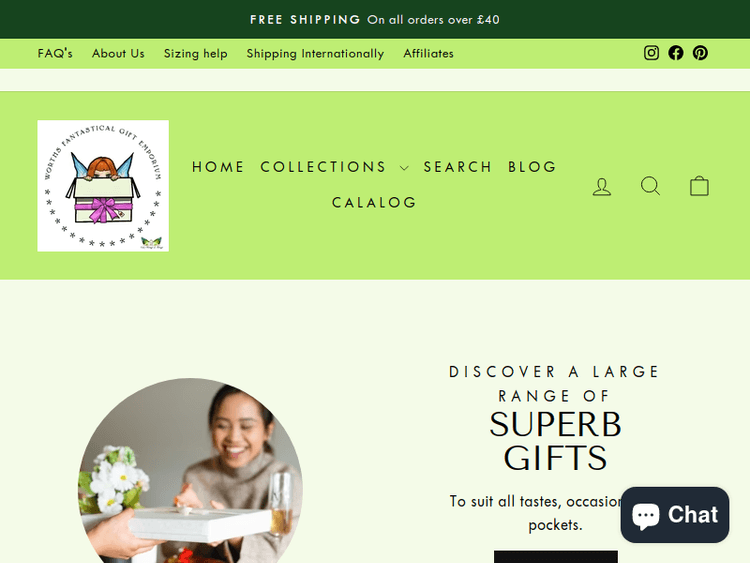Click the speech bubble in Chat widget
Screen dimensions: 750x563
(x=645, y=516)
